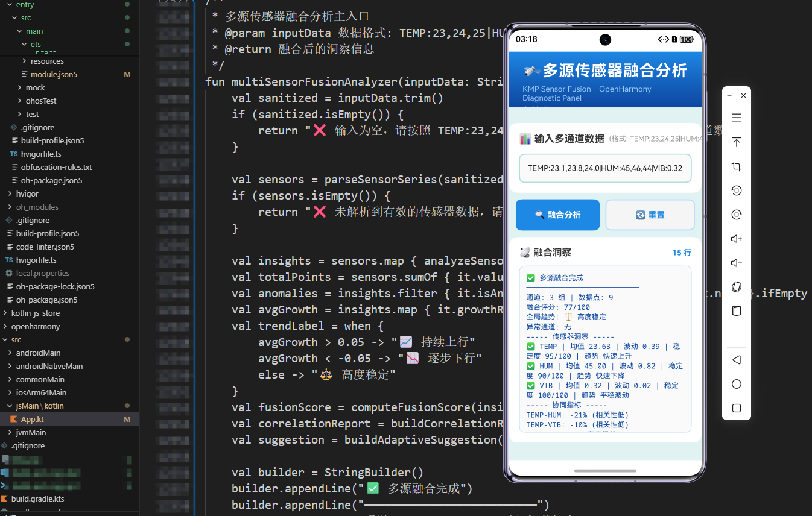
Task: Expand the ohosTest folder
Action: pos(20,101)
